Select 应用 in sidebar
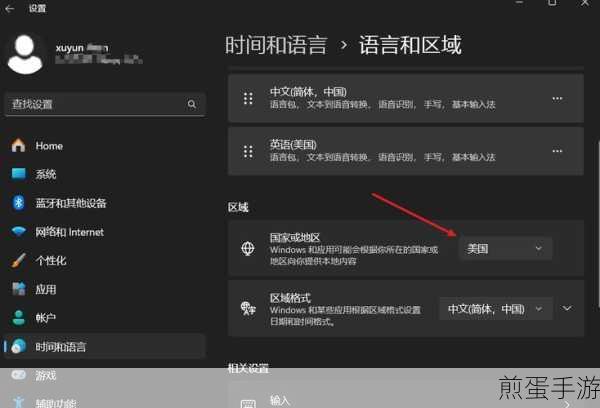 click(104, 289)
